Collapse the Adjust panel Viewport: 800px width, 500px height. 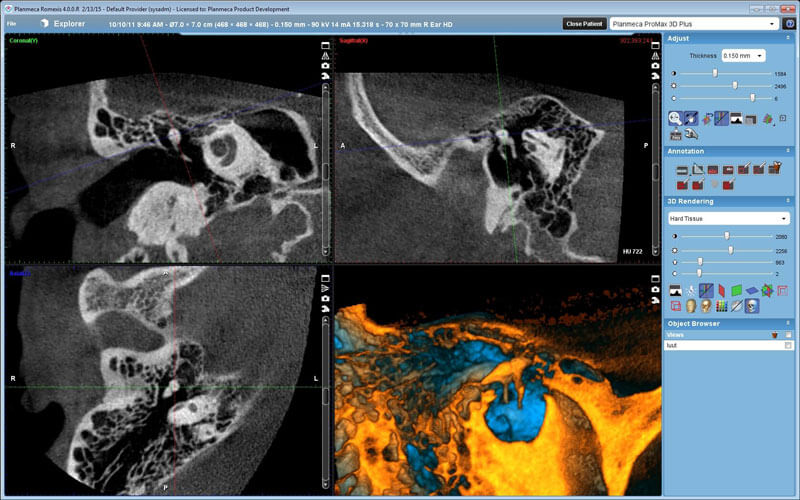[788, 38]
